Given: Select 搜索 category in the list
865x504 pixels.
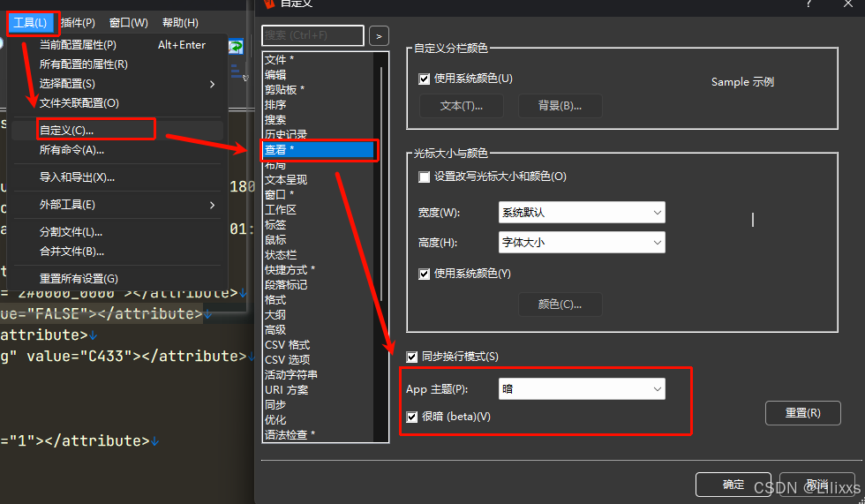Looking at the screenshot, I should point(319,120).
